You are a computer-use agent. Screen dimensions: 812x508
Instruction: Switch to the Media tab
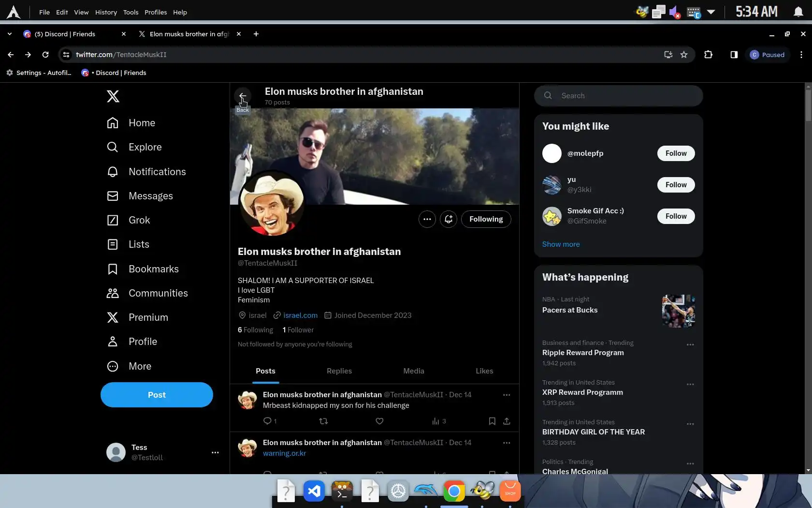(x=414, y=371)
